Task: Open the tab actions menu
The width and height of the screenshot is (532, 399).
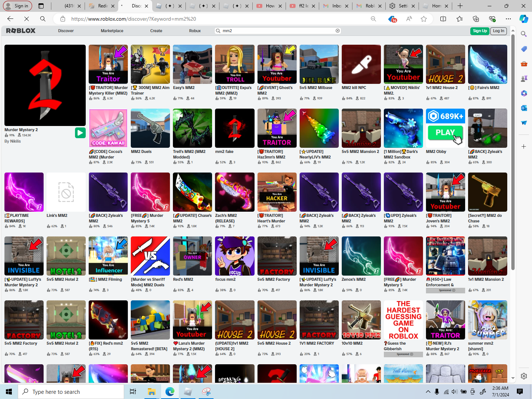Action: (41, 6)
